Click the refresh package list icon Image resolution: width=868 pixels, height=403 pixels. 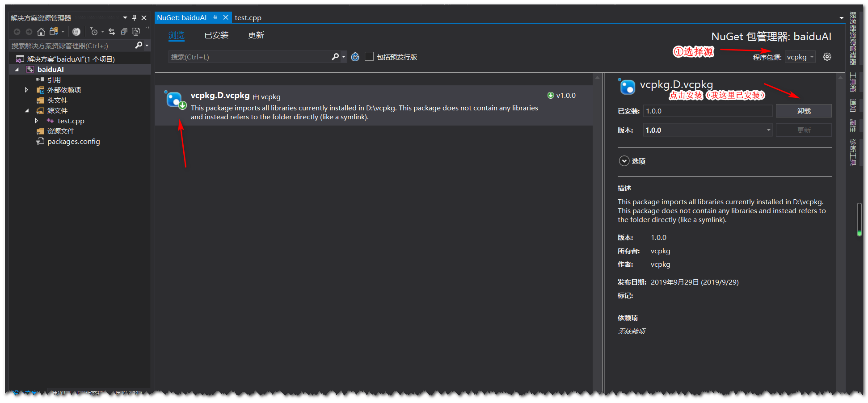[x=355, y=57]
